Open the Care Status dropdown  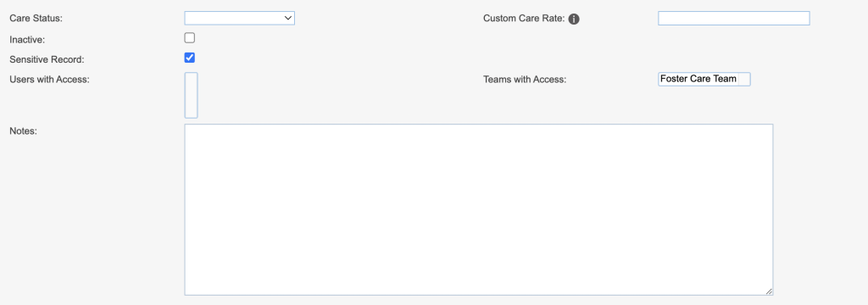[240, 19]
